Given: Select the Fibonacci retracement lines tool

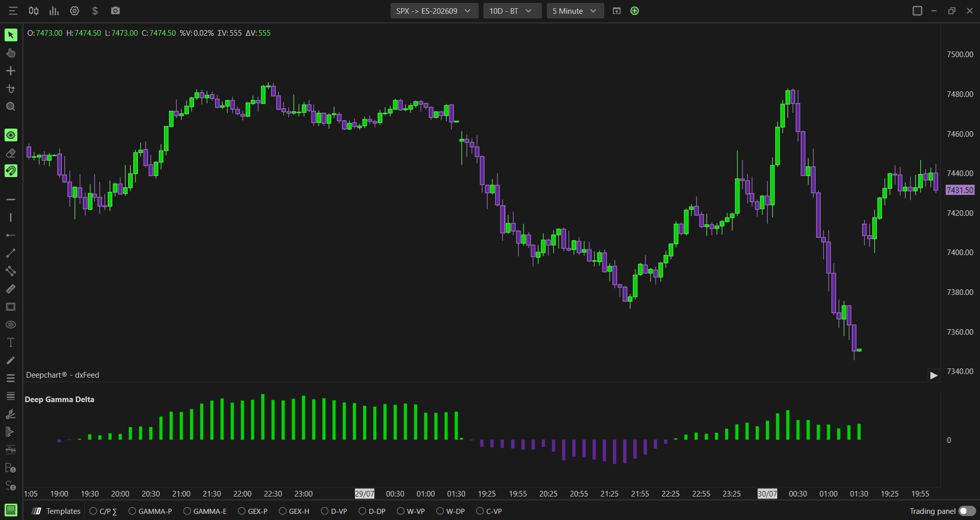Looking at the screenshot, I should [11, 378].
